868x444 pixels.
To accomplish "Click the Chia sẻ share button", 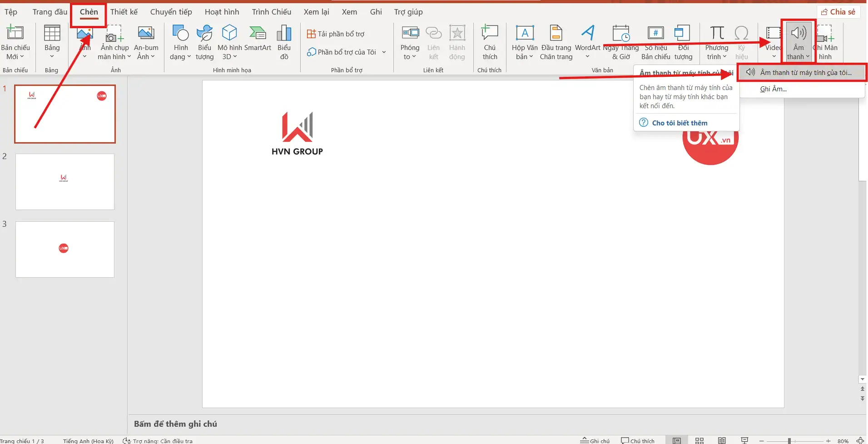I will [x=838, y=12].
